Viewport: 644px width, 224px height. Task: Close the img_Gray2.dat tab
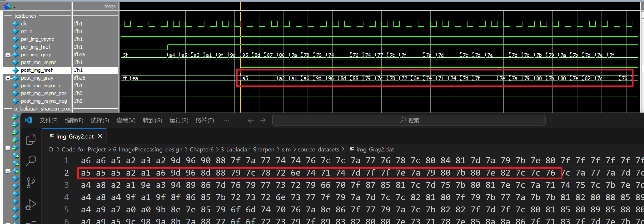pyautogui.click(x=100, y=136)
